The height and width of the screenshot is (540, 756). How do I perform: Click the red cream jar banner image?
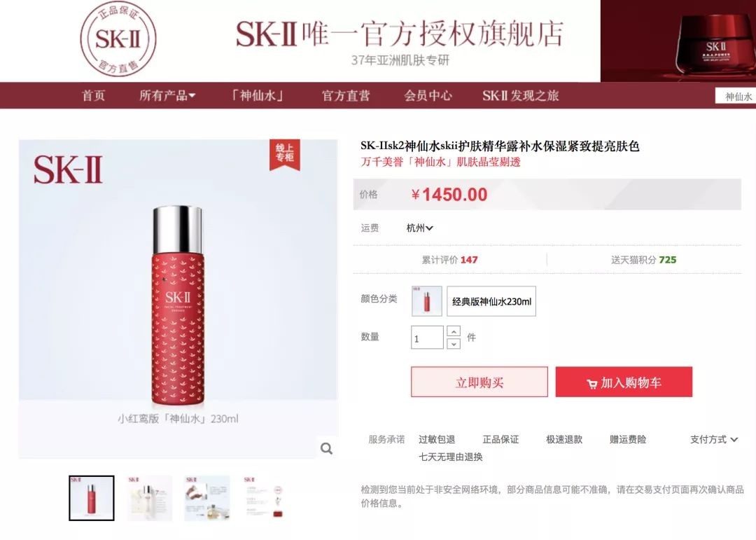tap(678, 41)
